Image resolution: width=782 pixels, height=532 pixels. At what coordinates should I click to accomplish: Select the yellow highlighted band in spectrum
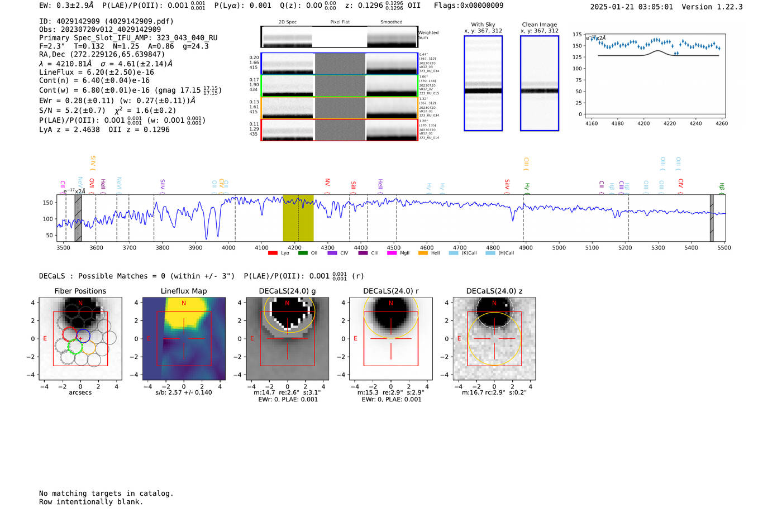[298, 218]
